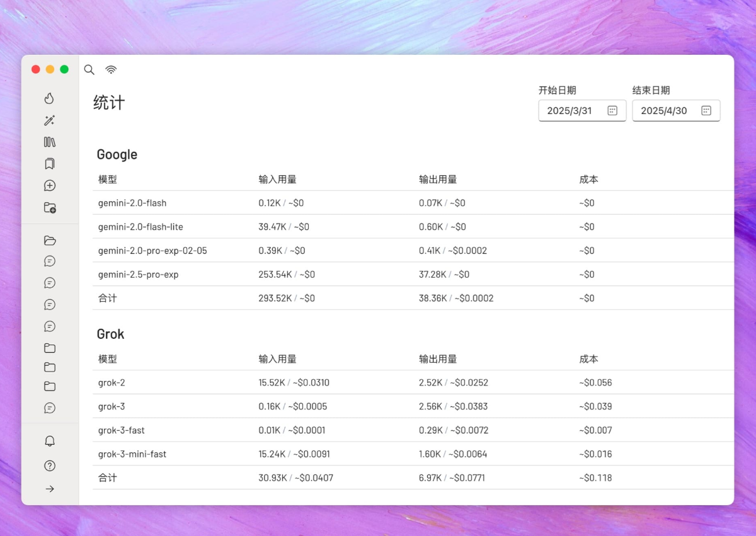756x536 pixels.
Task: Click the help question mark icon
Action: click(x=50, y=466)
